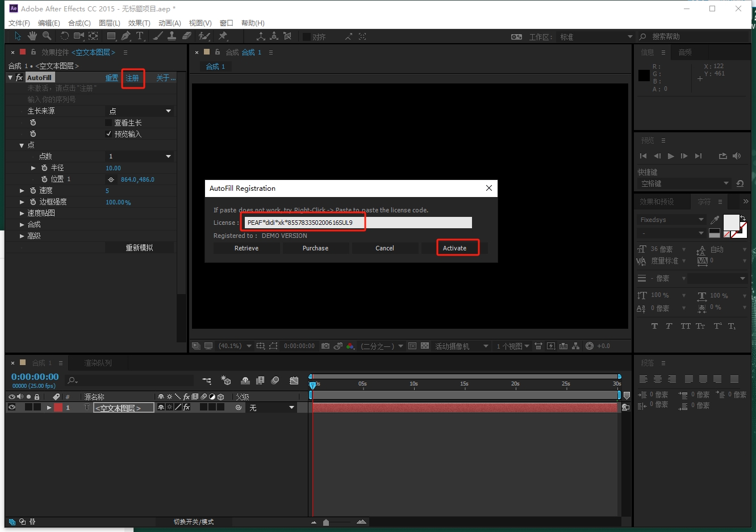Toggle transparency grid icon in viewer

click(425, 346)
